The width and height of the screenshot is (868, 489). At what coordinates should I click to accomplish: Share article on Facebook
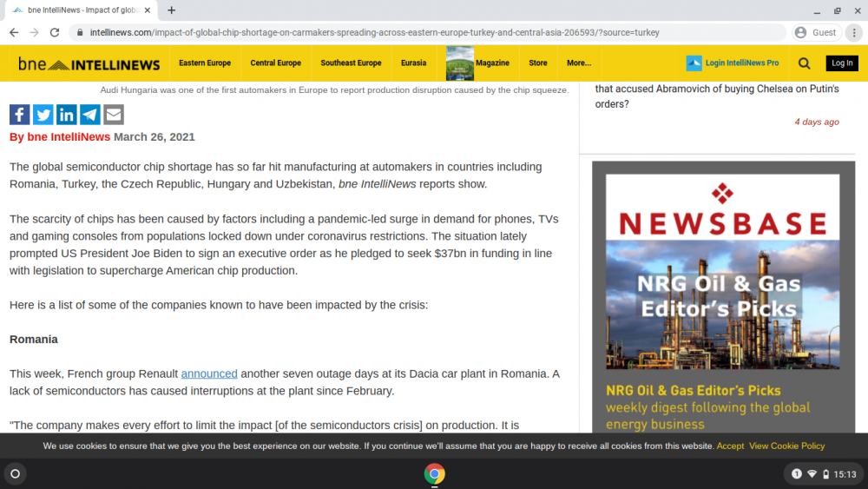pos(19,115)
